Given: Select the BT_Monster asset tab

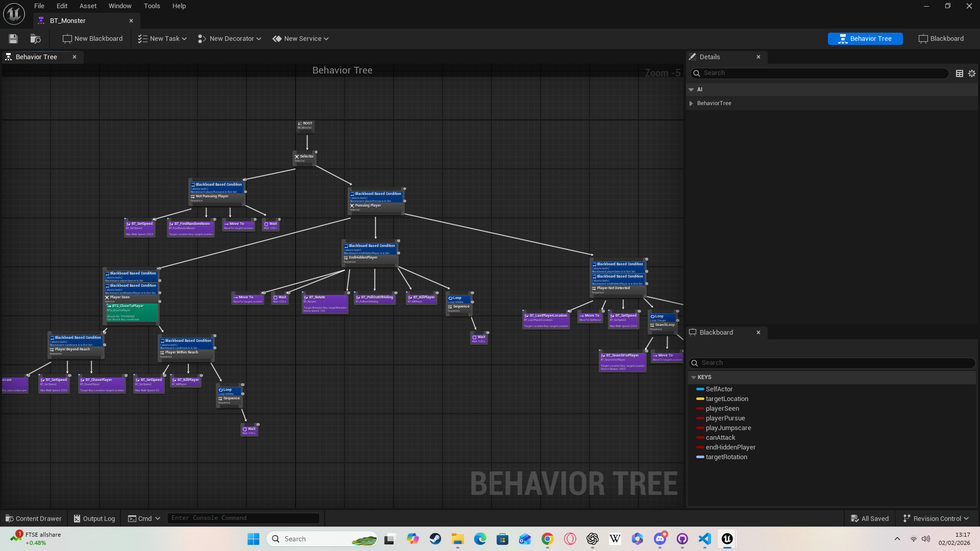Looking at the screenshot, I should [x=69, y=20].
